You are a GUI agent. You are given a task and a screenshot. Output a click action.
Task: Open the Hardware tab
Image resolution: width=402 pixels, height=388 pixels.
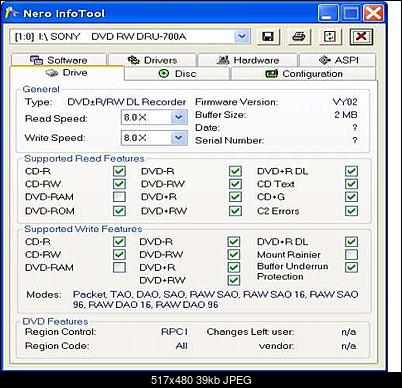tap(247, 60)
